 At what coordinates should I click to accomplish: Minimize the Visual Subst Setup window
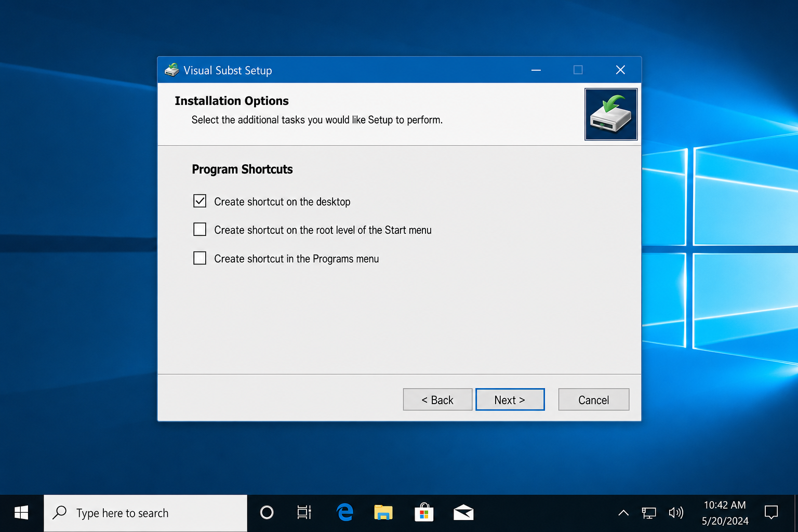(536, 70)
